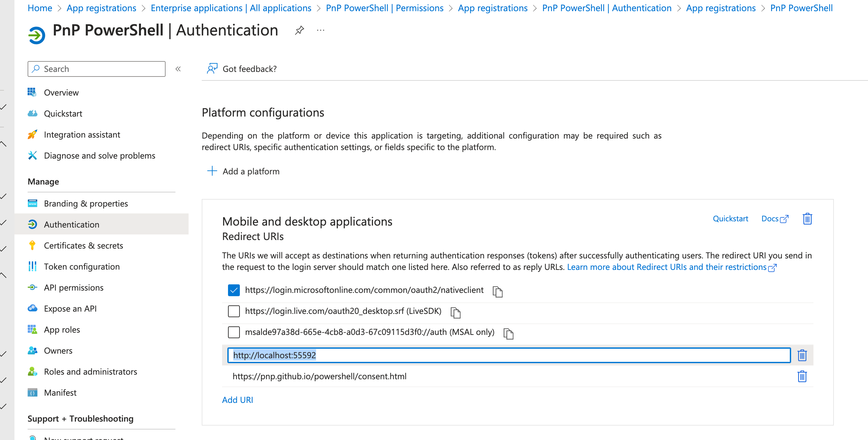Click the Quickstart cloud icon
This screenshot has height=440, width=868.
tap(32, 114)
